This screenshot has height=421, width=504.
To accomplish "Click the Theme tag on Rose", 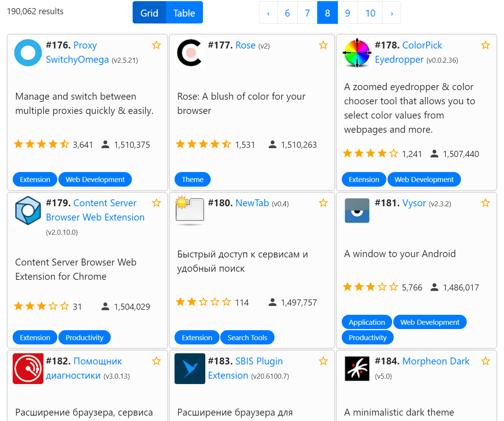I will click(x=193, y=179).
